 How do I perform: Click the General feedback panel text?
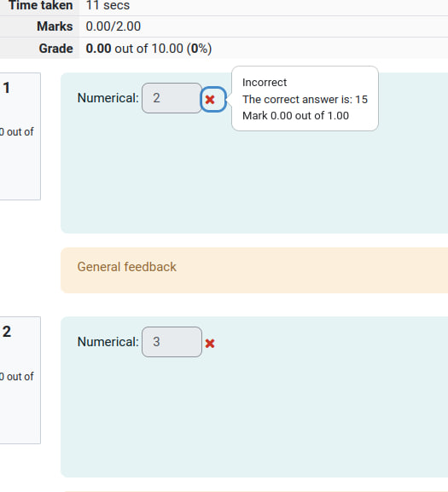click(127, 267)
